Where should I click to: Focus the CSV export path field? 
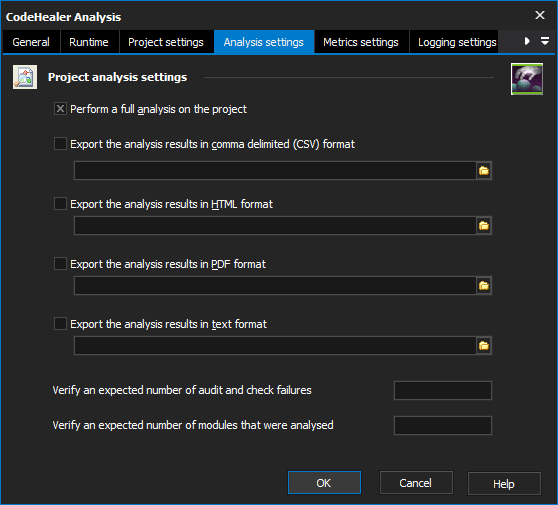(275, 170)
